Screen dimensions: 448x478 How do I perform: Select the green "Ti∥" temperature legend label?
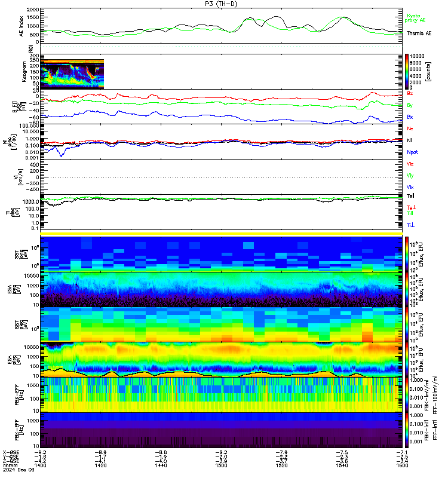pos(410,213)
